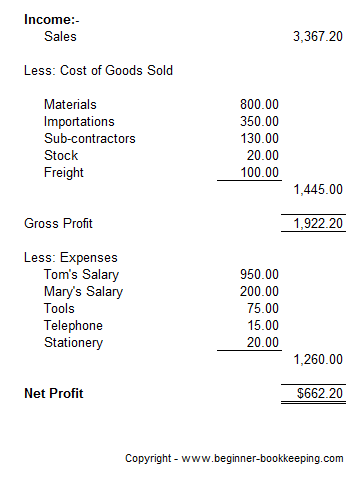
Task: Click the Sub-contractors amount 130.00
Action: click(259, 139)
